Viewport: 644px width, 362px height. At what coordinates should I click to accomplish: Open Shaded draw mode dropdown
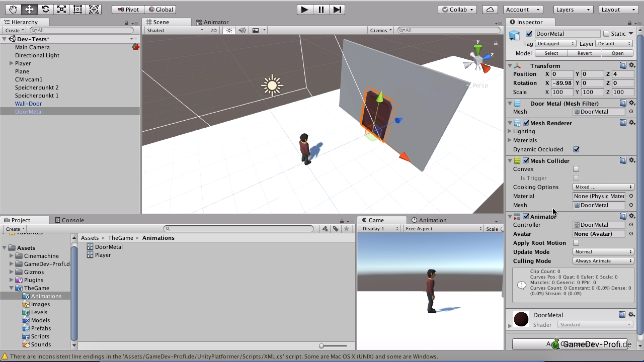tap(175, 30)
